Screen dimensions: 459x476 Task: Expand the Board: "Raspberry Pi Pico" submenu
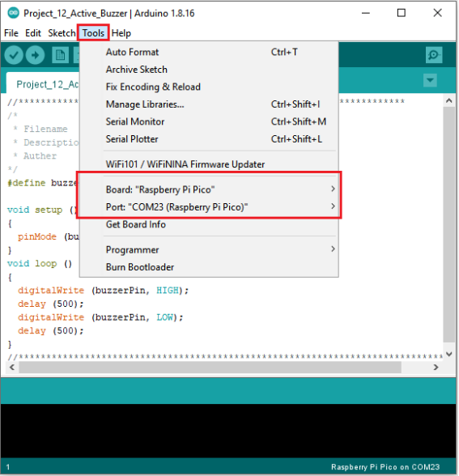pos(221,189)
